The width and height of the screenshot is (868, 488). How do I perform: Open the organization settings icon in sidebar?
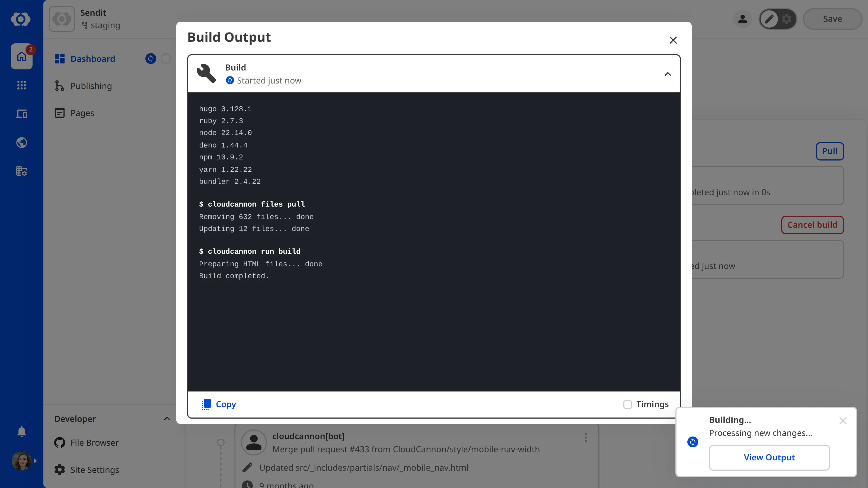22,171
